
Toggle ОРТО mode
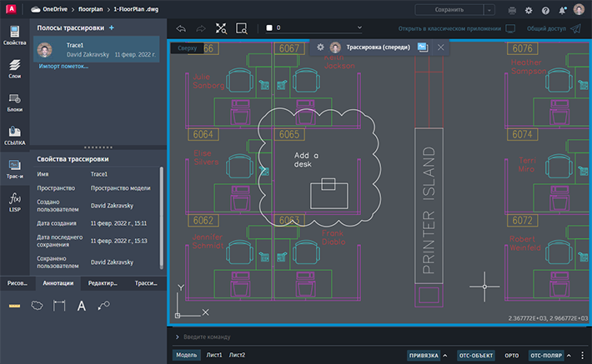[512, 356]
